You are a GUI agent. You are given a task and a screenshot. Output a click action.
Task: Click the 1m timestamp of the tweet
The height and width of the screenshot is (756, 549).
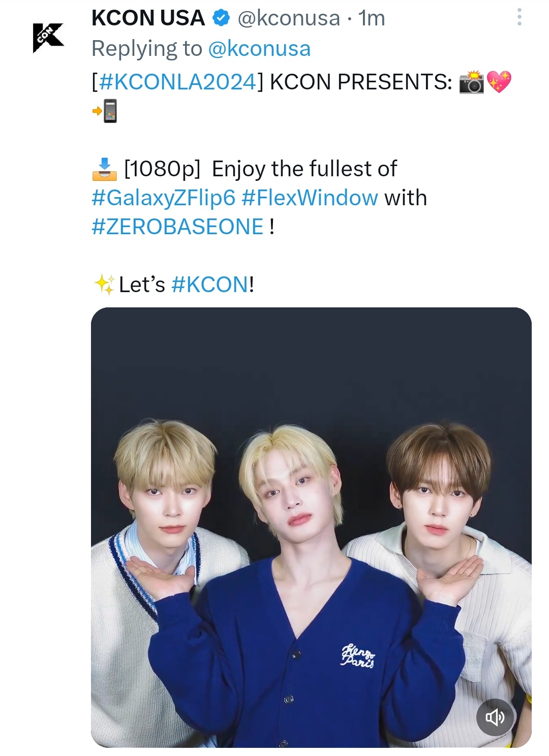coord(372,19)
